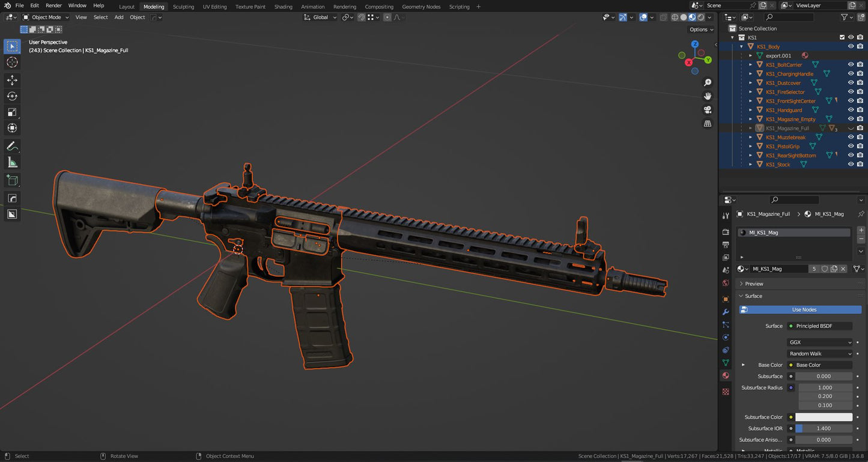This screenshot has width=868, height=462.
Task: Switch to orthographic/perspective grid view icon
Action: (x=708, y=124)
